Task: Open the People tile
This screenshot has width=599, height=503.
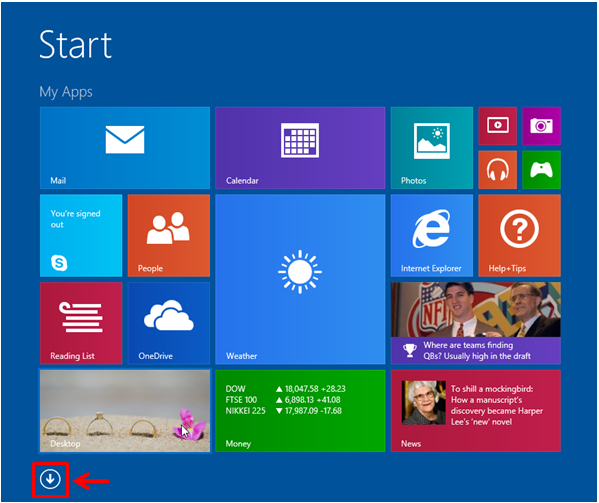Action: click(x=169, y=236)
